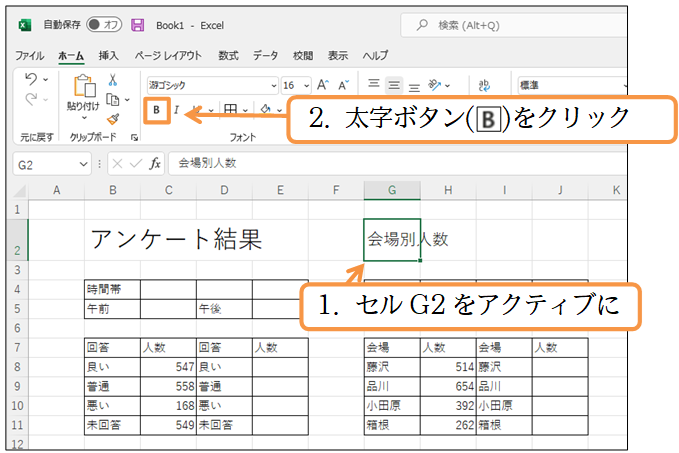
Task: Select cell with value 654
Action: click(x=448, y=386)
